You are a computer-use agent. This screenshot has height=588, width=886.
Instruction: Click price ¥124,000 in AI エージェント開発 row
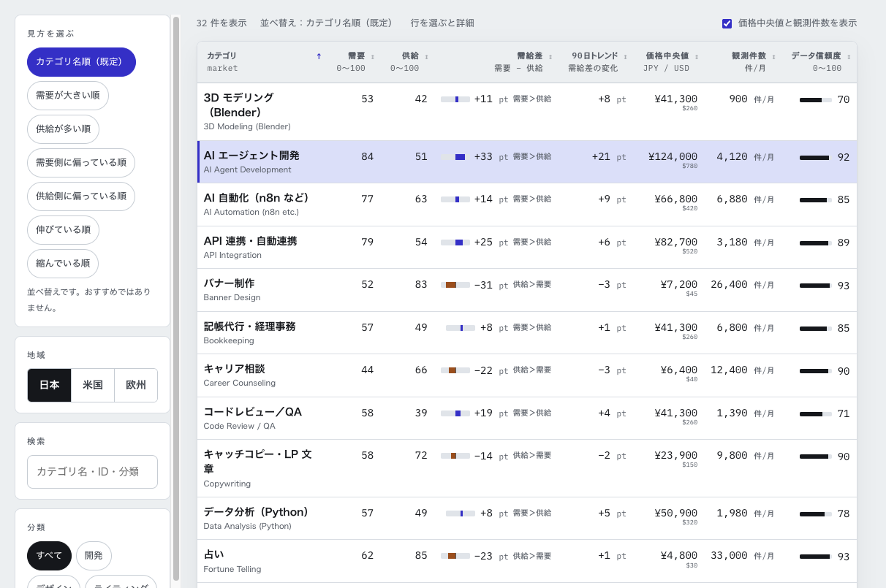coord(673,157)
